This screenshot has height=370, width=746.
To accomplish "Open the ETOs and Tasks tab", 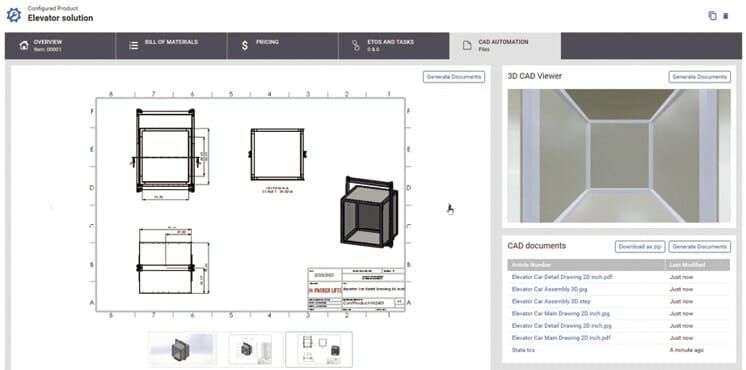I will click(394, 46).
